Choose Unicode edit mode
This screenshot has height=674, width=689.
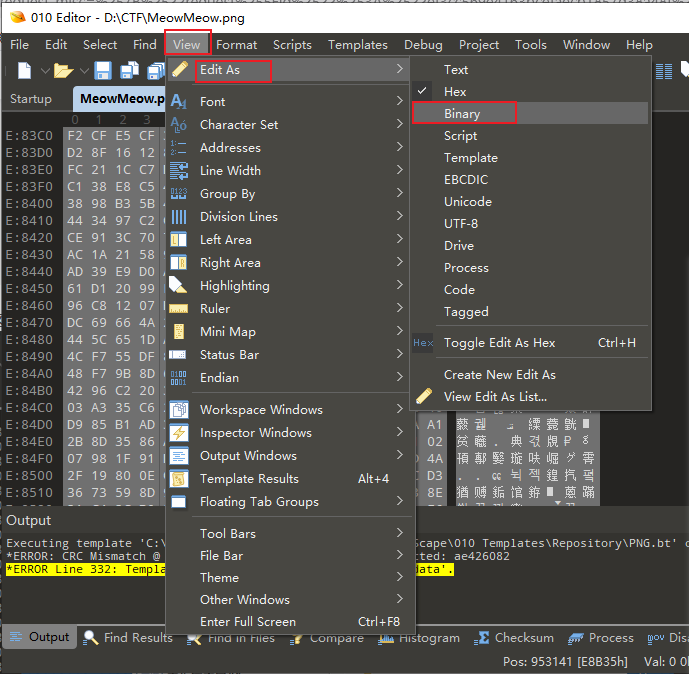(530, 202)
